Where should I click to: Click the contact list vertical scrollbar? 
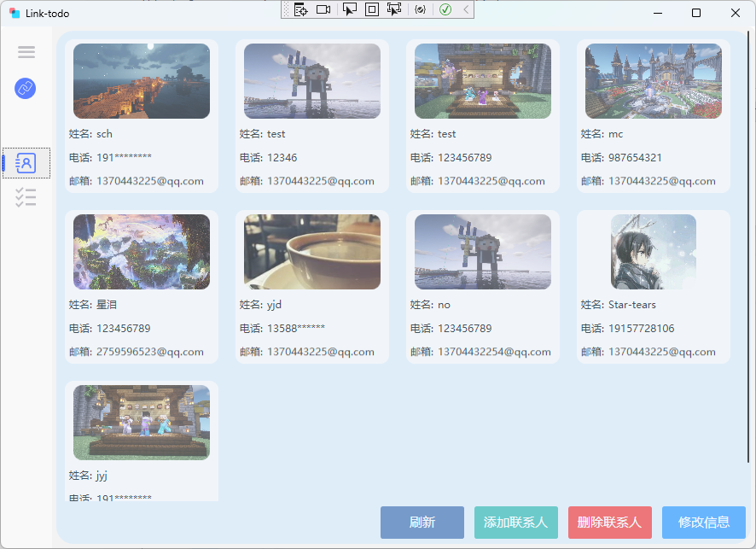click(x=747, y=246)
